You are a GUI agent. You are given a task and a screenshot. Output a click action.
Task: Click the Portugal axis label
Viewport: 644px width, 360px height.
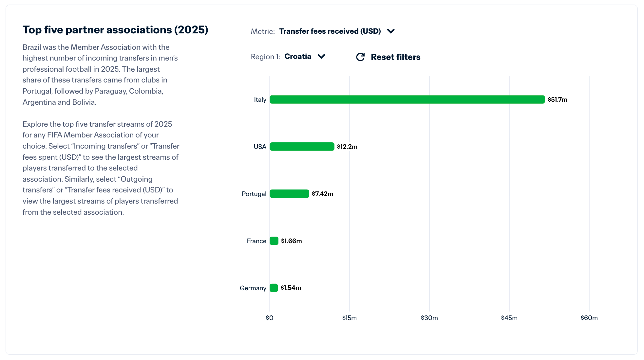254,194
